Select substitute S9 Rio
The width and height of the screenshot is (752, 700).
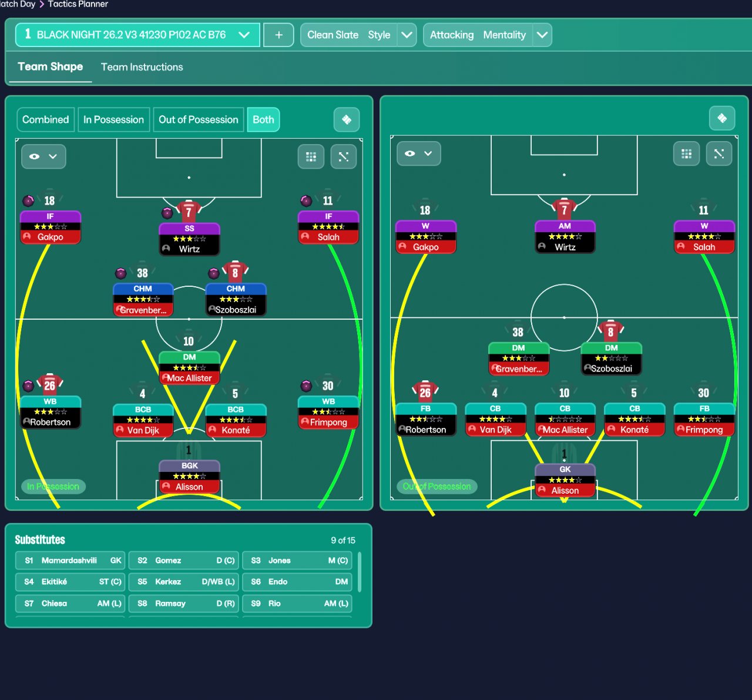[x=297, y=604]
